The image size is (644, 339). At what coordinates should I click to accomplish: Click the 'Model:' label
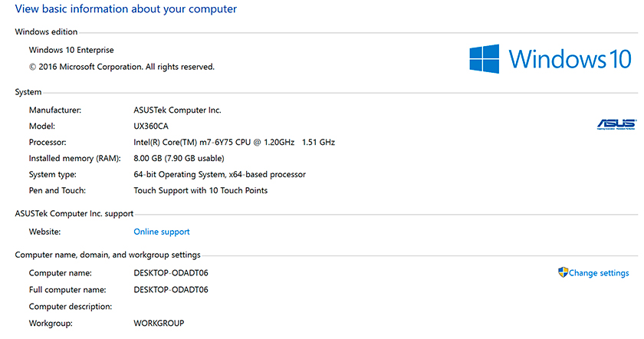tap(42, 126)
